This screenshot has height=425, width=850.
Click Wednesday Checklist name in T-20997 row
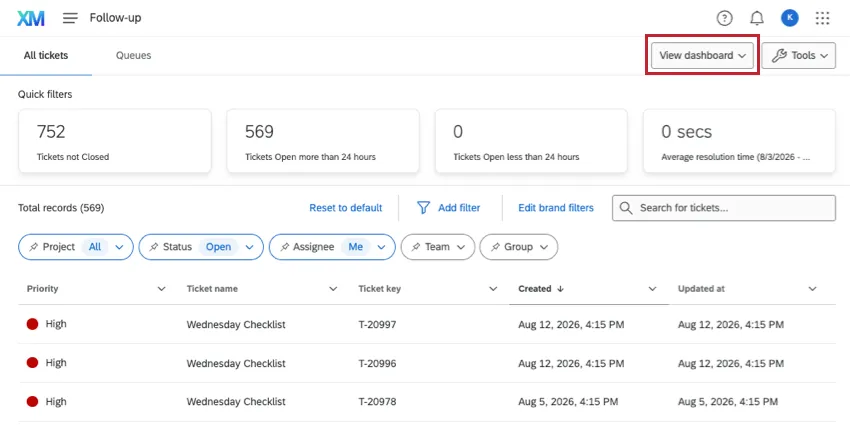236,325
